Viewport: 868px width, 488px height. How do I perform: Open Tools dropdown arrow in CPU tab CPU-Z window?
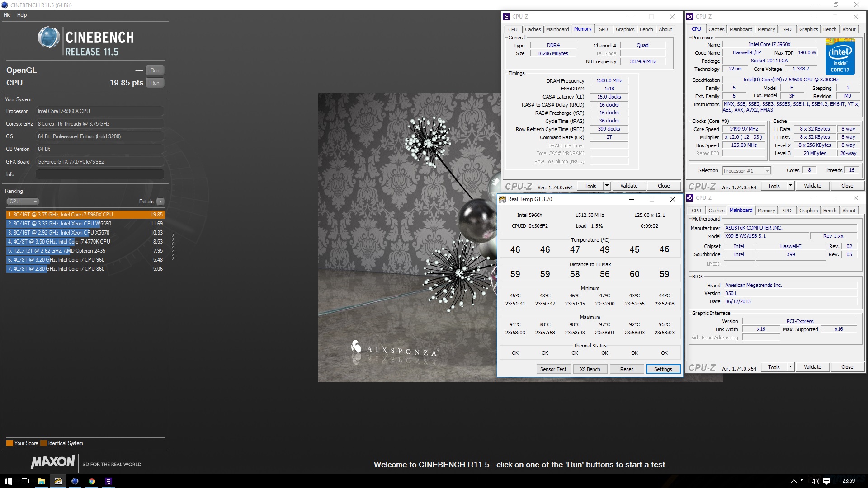click(x=790, y=186)
